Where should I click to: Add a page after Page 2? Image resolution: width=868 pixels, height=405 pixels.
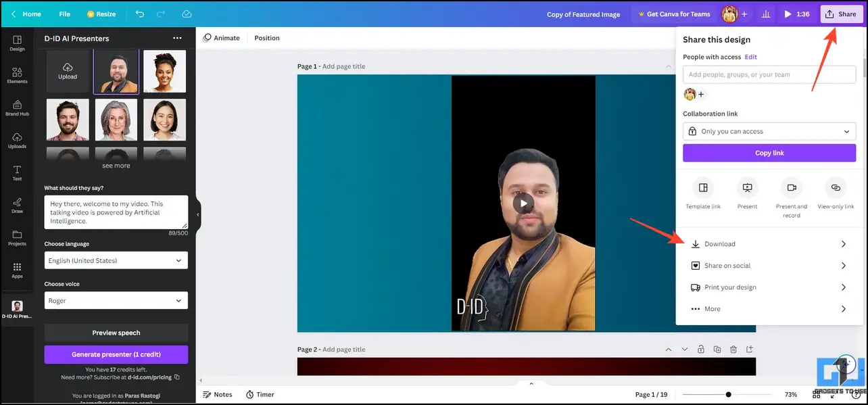pyautogui.click(x=750, y=350)
